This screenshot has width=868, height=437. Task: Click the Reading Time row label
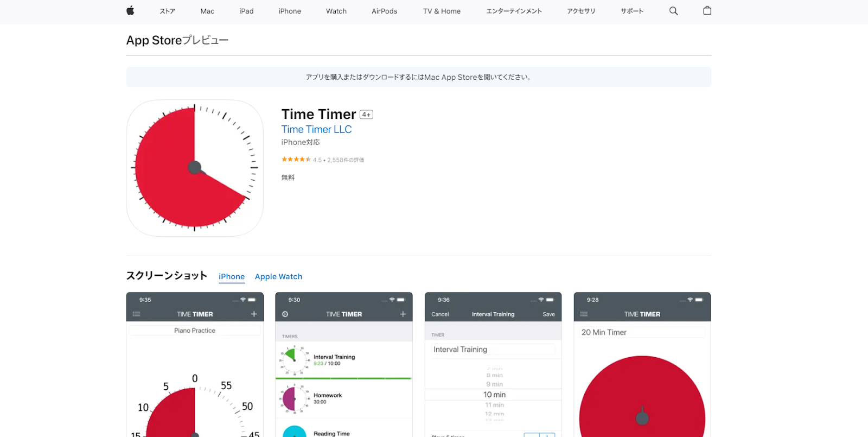click(331, 433)
